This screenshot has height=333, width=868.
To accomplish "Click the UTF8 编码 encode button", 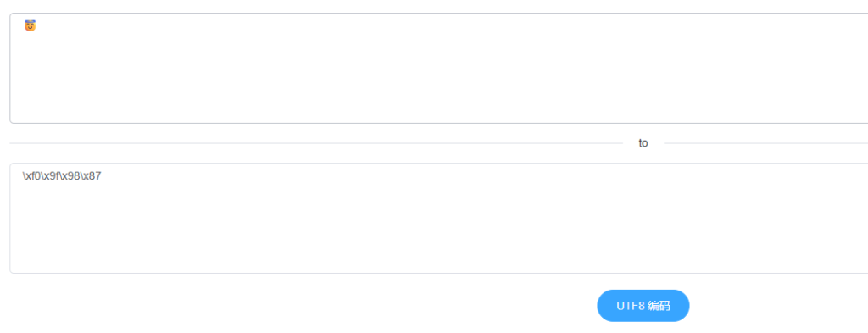I will tap(643, 306).
